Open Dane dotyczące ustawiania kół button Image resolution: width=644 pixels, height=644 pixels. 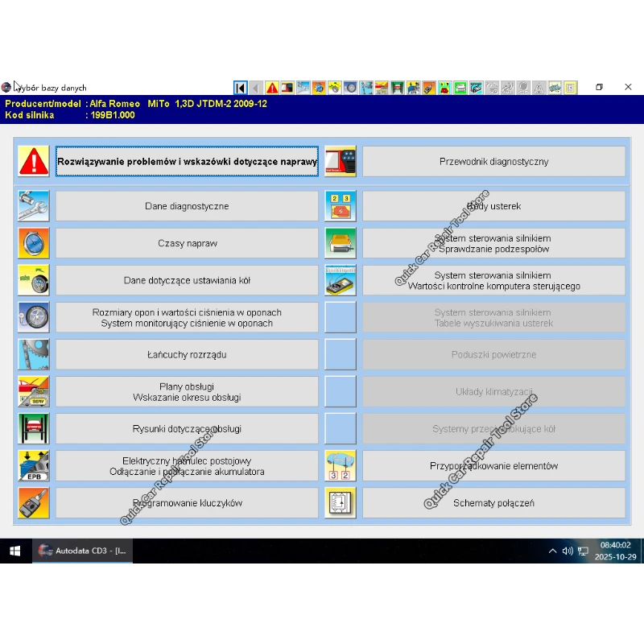(187, 280)
